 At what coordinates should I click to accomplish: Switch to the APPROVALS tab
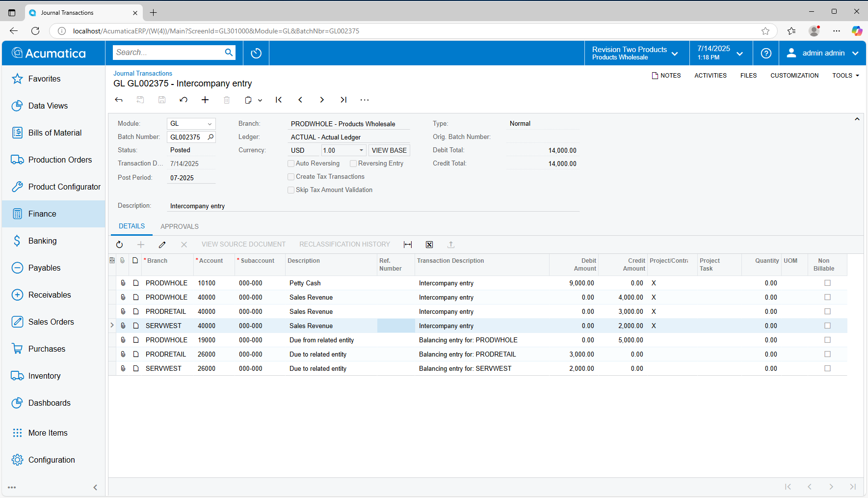pyautogui.click(x=180, y=226)
